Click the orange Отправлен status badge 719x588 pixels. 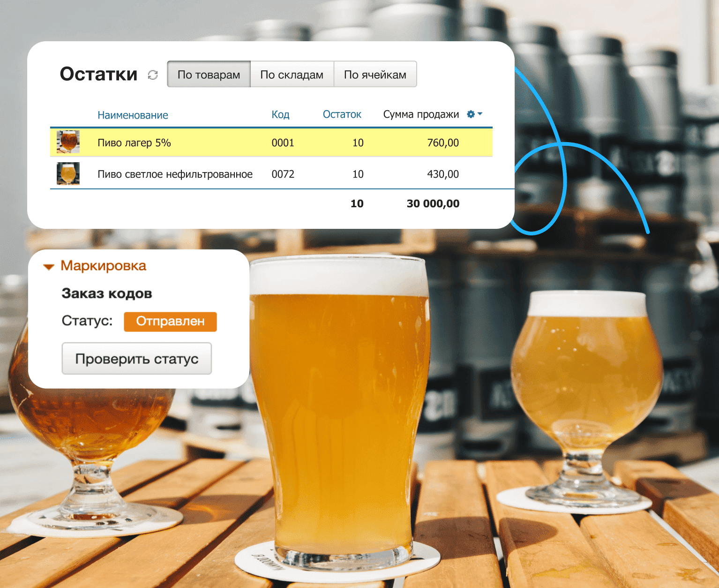[170, 322]
